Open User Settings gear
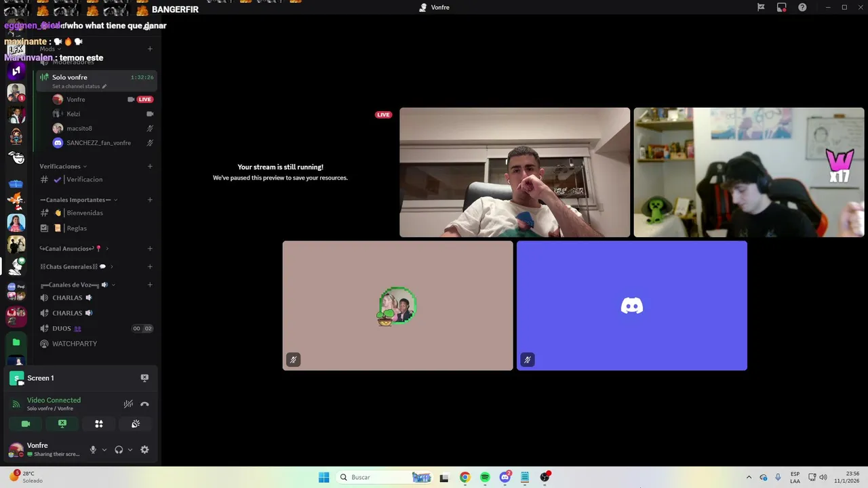 tap(144, 449)
